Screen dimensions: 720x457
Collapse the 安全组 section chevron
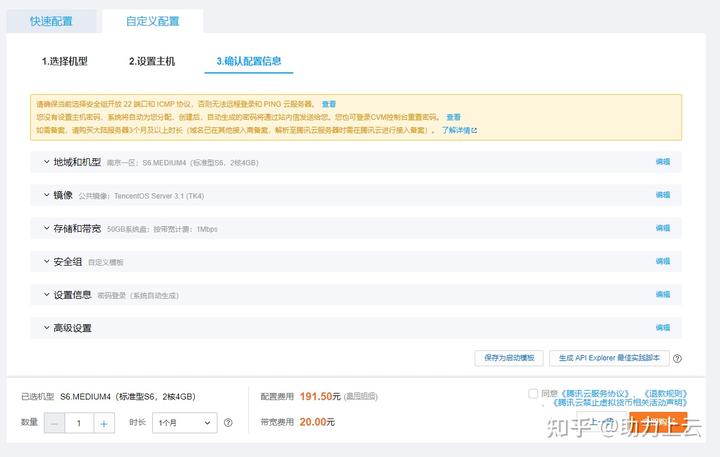click(46, 261)
